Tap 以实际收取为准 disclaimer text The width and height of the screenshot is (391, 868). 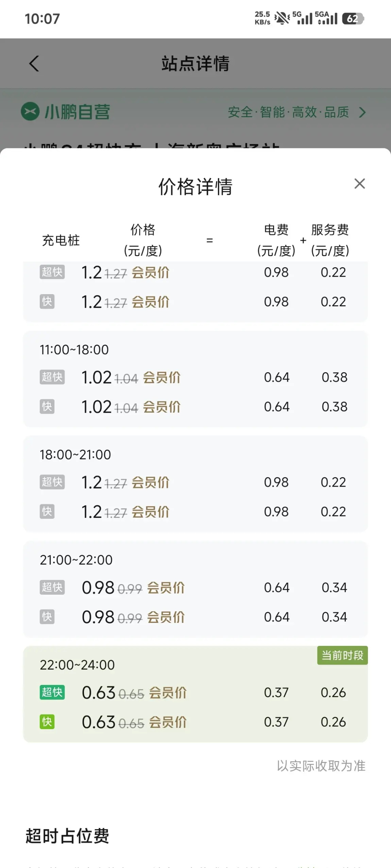(321, 766)
